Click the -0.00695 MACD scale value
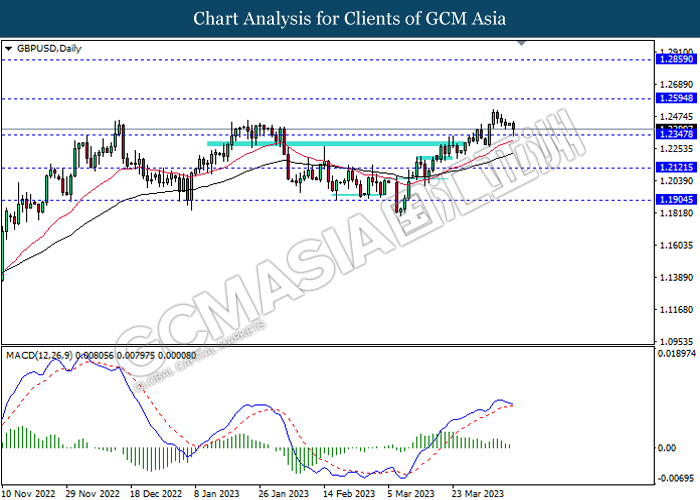The image size is (700, 500). pyautogui.click(x=677, y=479)
